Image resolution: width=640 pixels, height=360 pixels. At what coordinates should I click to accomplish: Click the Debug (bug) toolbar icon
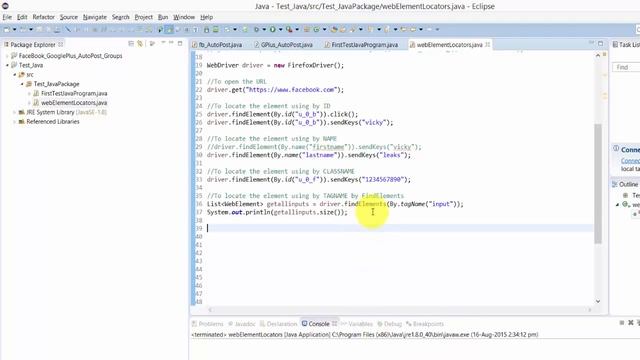pos(256,29)
